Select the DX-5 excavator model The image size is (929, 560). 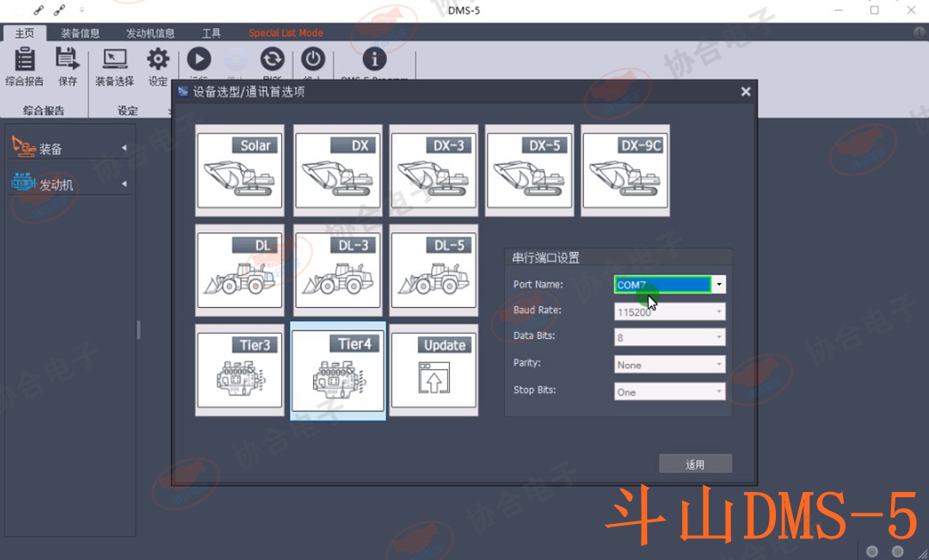[530, 170]
